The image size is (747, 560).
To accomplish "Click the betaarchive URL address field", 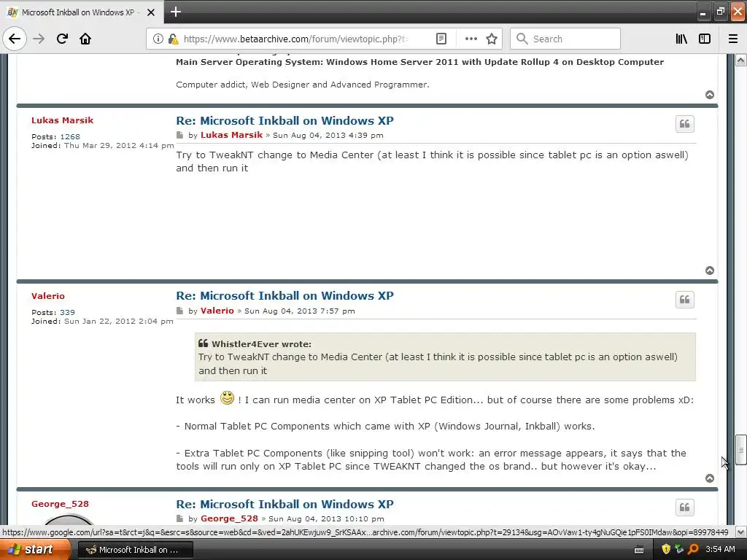I will pos(296,39).
